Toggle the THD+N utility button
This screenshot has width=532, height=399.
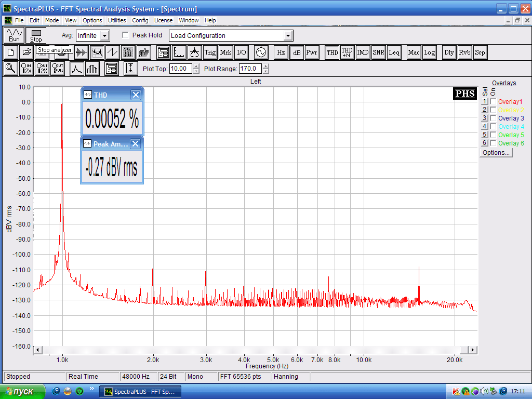click(347, 52)
